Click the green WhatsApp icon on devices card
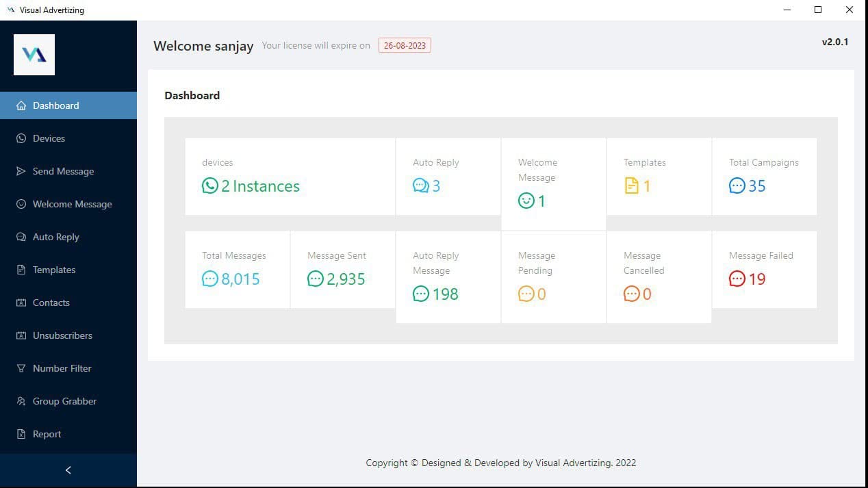 (x=209, y=185)
